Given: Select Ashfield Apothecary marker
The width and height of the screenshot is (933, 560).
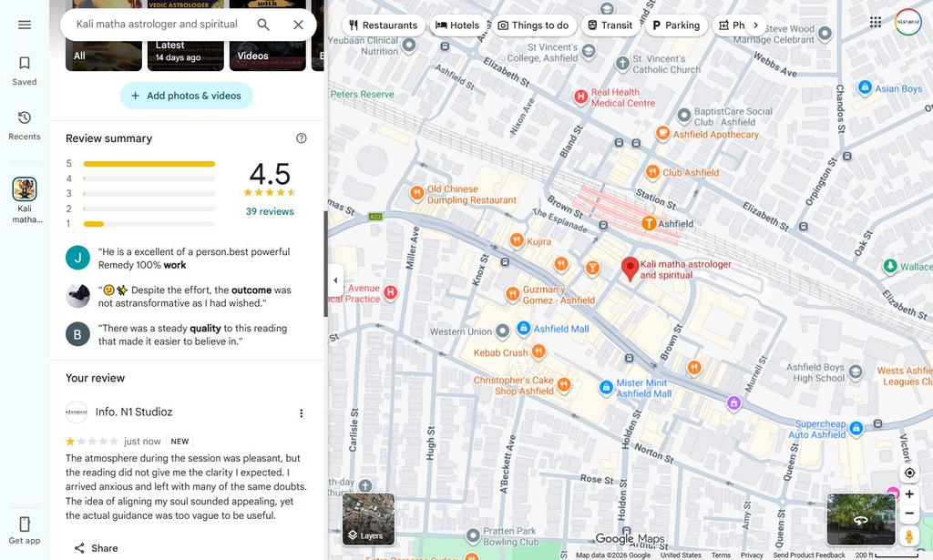Looking at the screenshot, I should pyautogui.click(x=662, y=133).
